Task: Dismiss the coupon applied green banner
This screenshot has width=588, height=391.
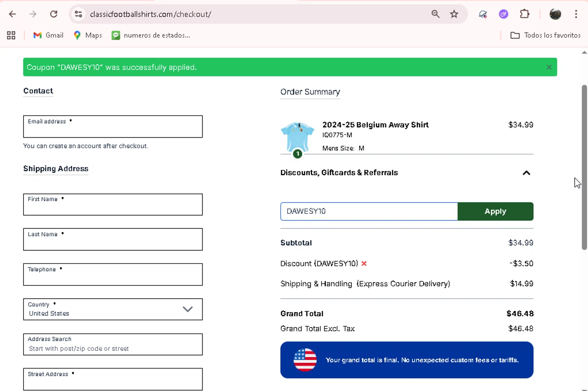Action: (549, 67)
